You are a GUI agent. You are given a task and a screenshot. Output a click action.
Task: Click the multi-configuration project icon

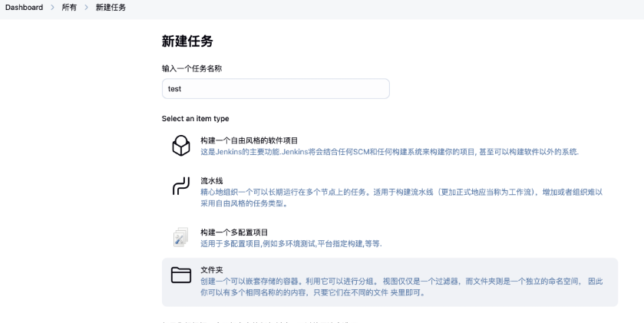pos(180,237)
